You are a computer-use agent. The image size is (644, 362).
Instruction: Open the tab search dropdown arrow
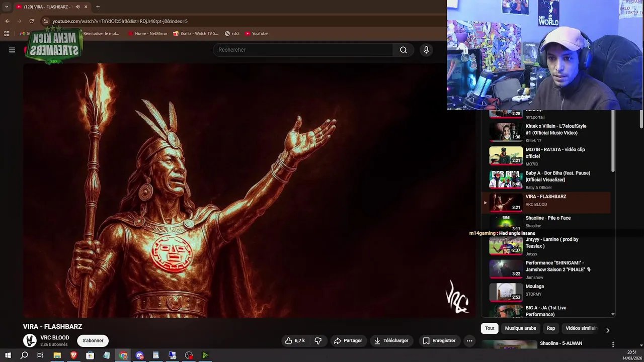(7, 7)
